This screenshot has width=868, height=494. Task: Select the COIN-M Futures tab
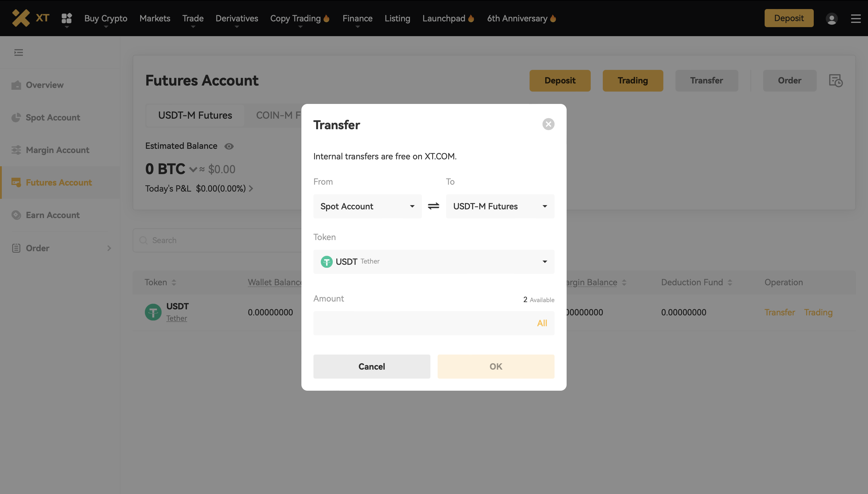click(x=278, y=115)
